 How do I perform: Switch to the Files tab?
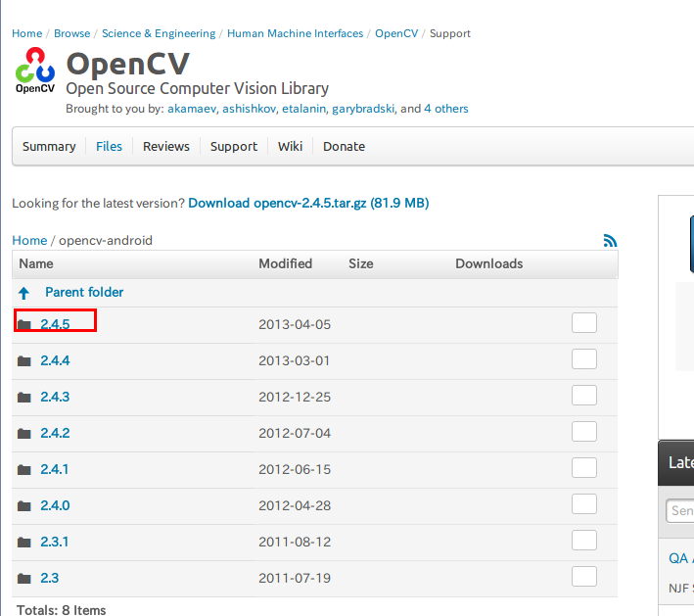click(109, 147)
